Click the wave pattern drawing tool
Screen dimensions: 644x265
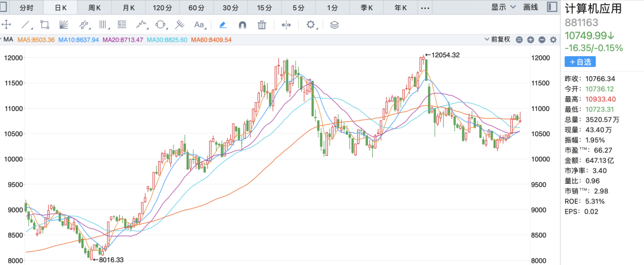tap(141, 24)
